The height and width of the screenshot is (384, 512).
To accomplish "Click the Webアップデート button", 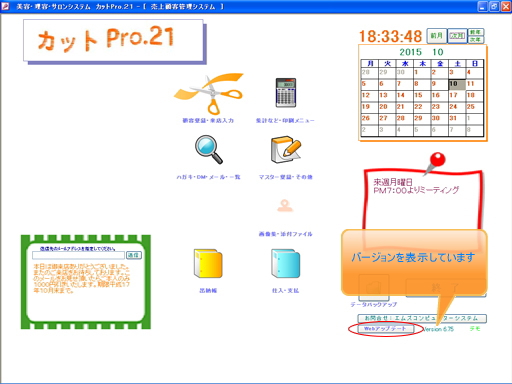I will 385,329.
